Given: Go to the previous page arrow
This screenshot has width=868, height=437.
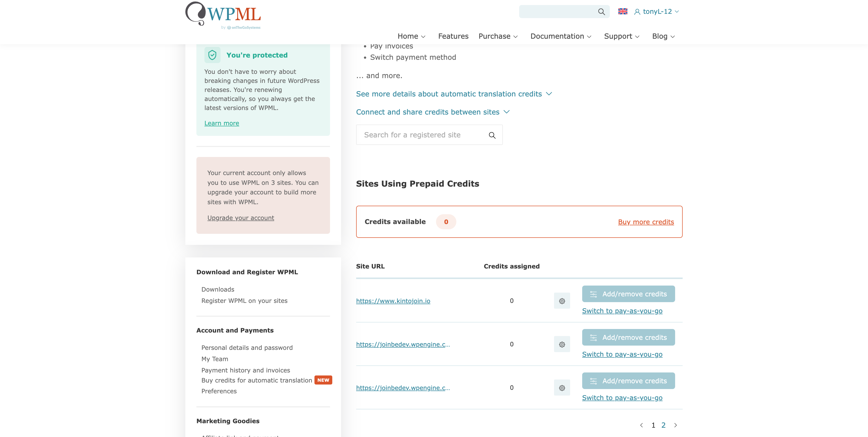Looking at the screenshot, I should [x=641, y=425].
